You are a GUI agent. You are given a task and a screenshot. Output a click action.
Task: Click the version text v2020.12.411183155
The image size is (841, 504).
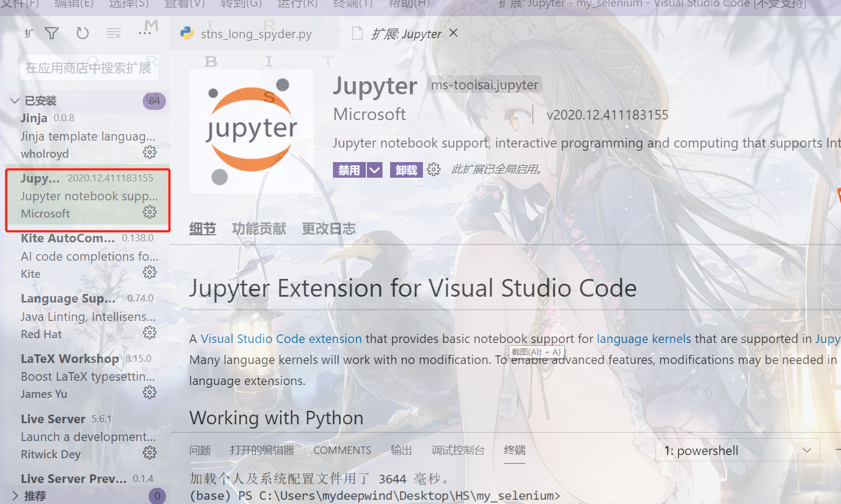coord(607,115)
